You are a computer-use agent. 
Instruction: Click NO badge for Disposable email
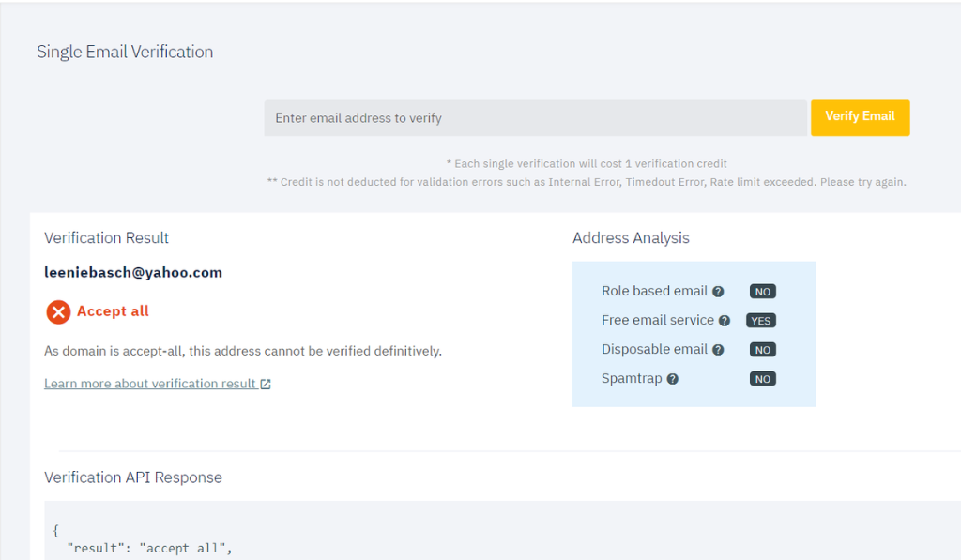click(x=762, y=350)
